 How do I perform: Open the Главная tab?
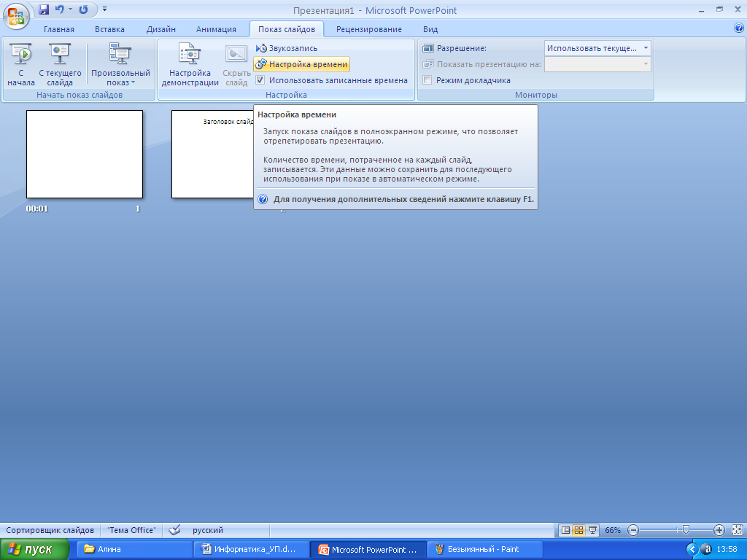[59, 29]
